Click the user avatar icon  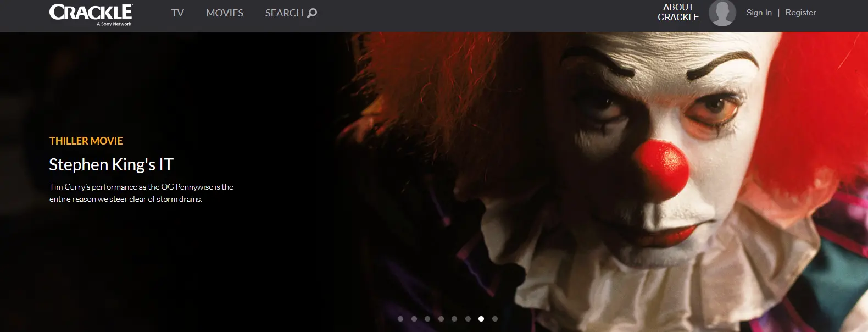[722, 13]
